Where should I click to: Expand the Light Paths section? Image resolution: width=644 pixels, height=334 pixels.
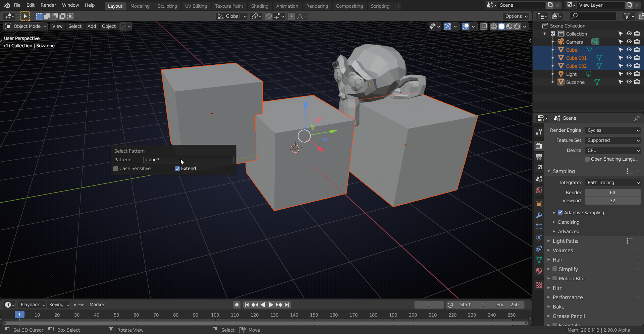click(x=566, y=241)
